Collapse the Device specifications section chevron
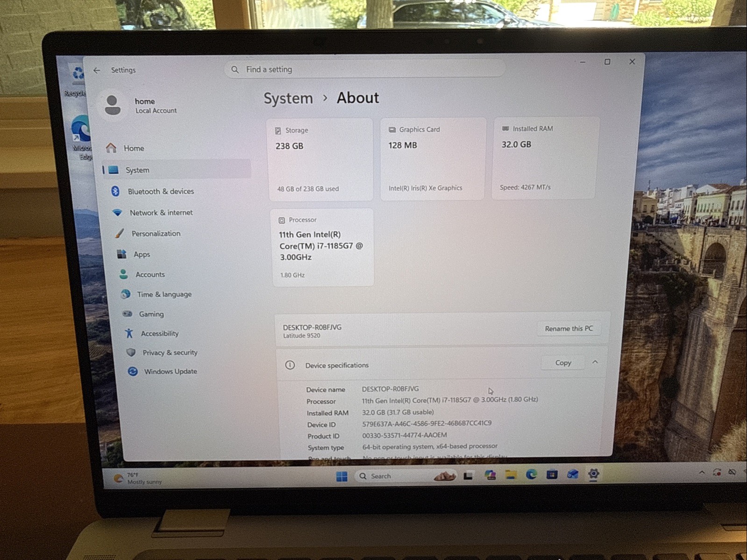This screenshot has height=560, width=747. [x=595, y=362]
